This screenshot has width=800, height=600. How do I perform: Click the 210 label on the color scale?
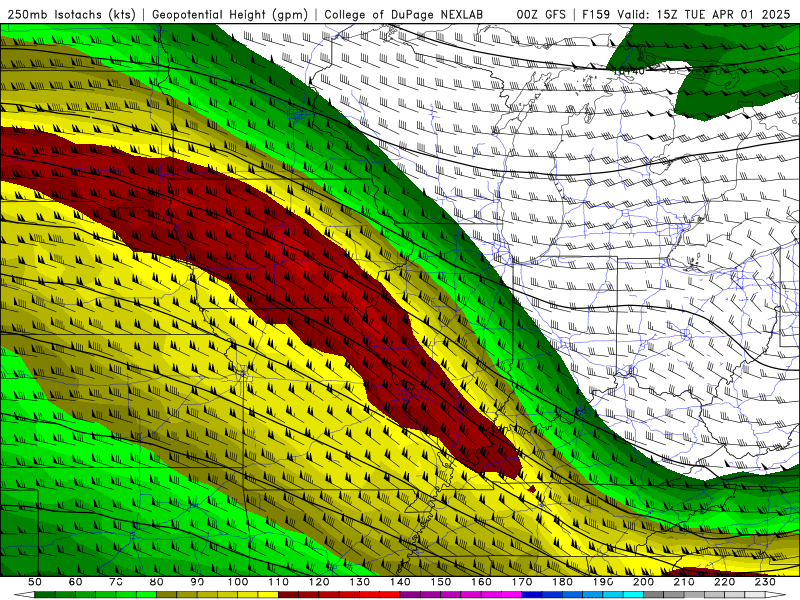pos(684,582)
